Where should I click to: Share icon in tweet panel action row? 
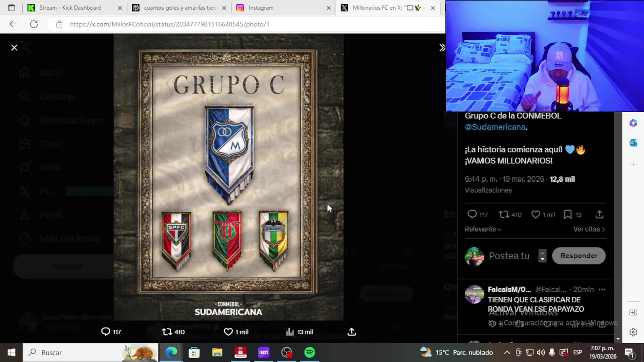(599, 215)
